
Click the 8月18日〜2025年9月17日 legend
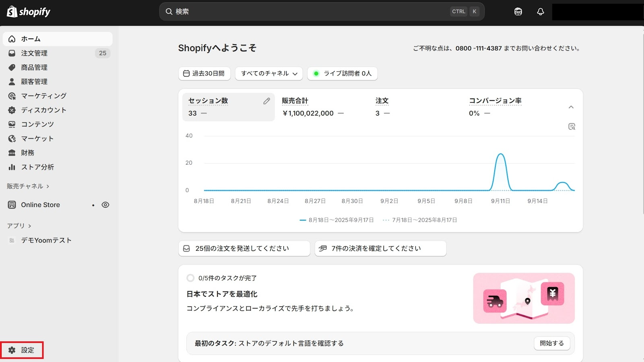coord(337,220)
